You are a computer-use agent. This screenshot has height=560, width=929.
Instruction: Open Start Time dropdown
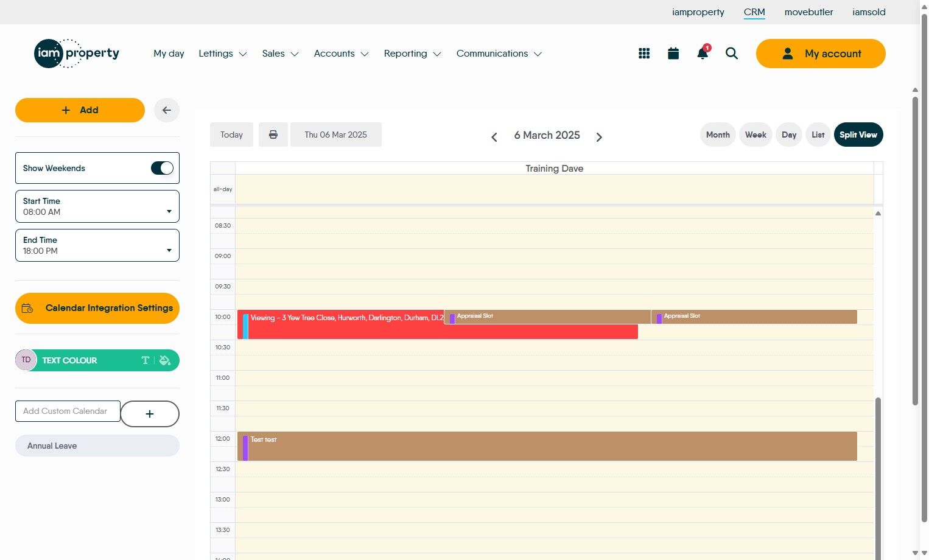pyautogui.click(x=97, y=206)
